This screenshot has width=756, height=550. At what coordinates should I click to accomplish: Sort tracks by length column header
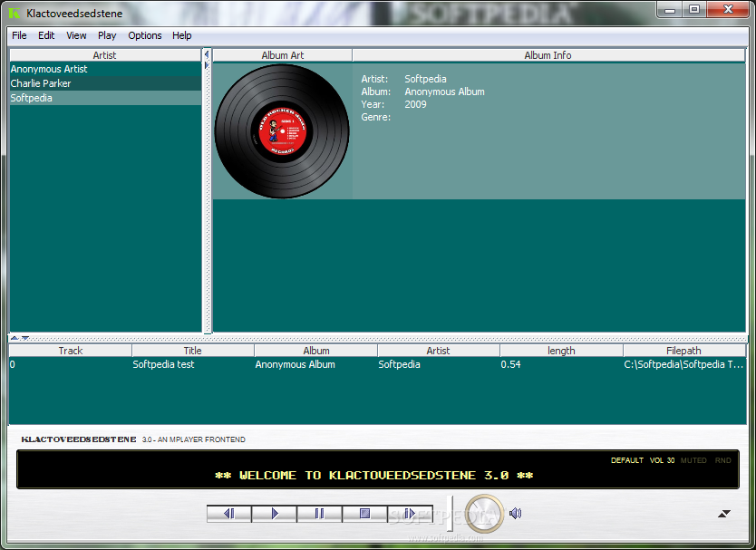click(561, 351)
